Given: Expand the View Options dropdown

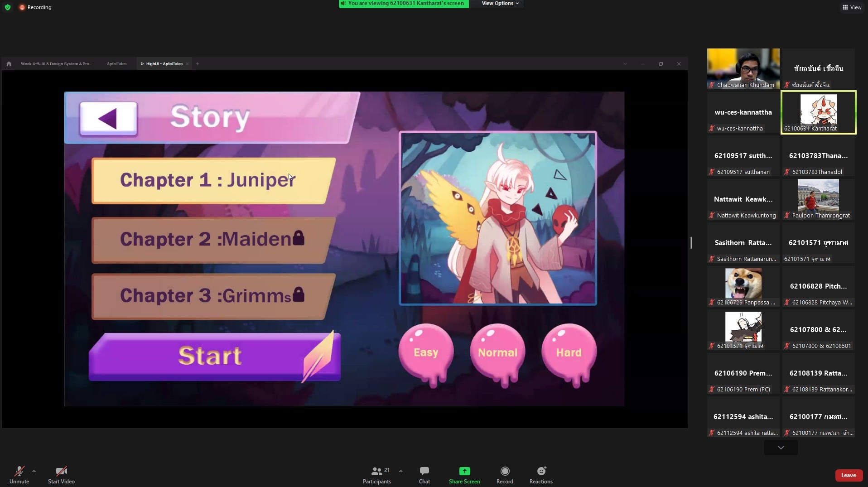Looking at the screenshot, I should point(500,4).
